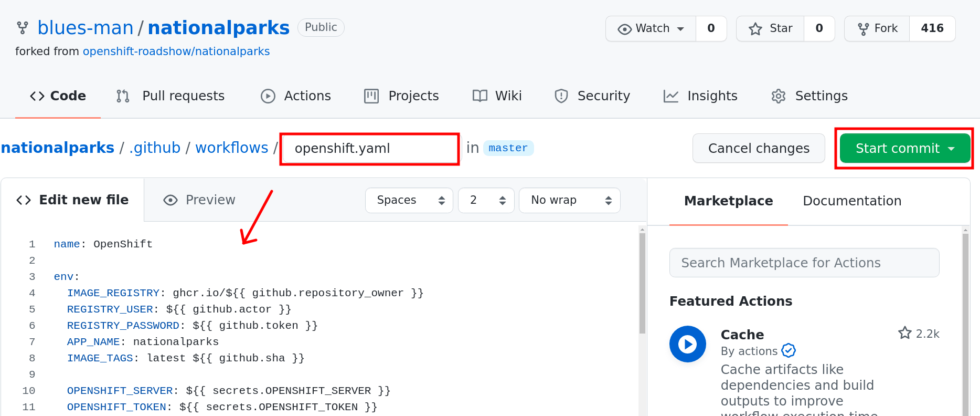Click the IMAGE_REGISTRY line in editor
Screen dimensions: 980x416
(x=245, y=293)
